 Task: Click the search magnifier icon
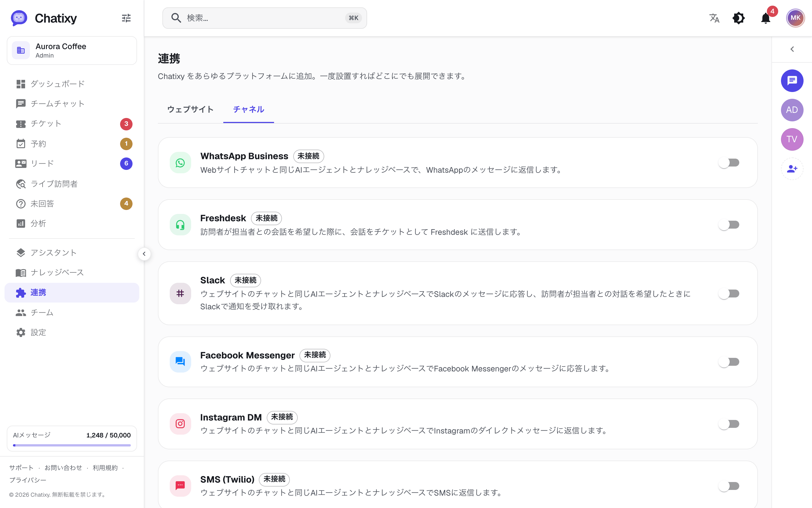tap(176, 18)
